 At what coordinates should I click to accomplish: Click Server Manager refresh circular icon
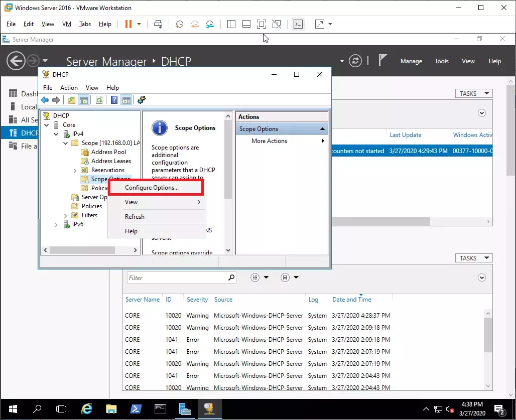pos(355,61)
